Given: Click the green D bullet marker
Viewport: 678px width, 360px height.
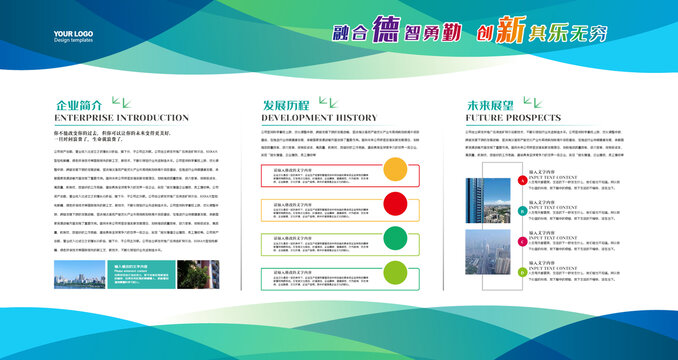Looking at the screenshot, I should pyautogui.click(x=522, y=272).
